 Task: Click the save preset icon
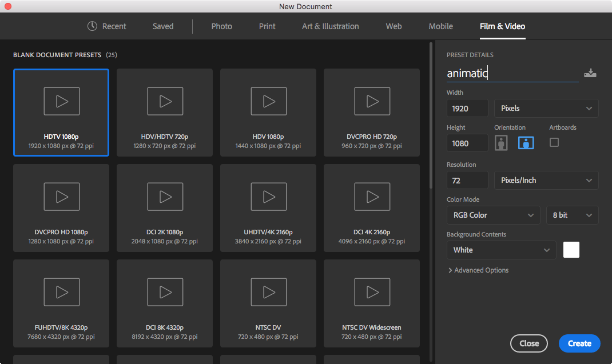click(590, 73)
